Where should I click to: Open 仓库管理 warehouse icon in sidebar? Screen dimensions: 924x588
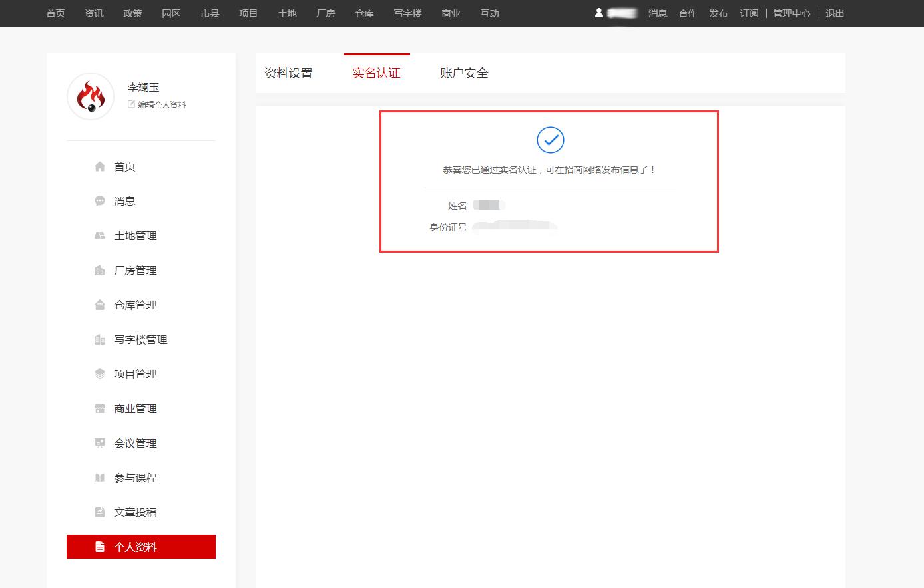coord(100,305)
